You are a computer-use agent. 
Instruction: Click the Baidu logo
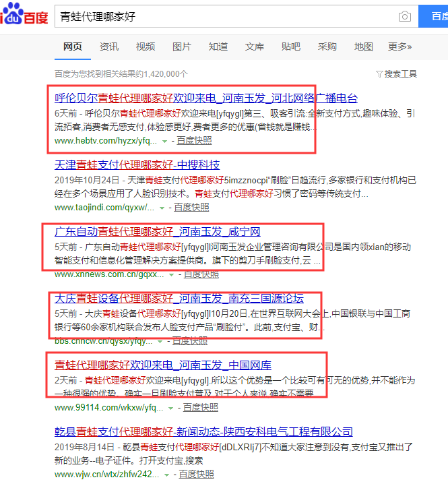24,13
